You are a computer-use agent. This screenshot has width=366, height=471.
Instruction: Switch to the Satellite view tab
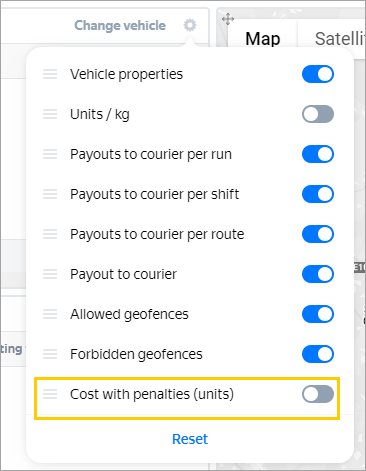(340, 39)
